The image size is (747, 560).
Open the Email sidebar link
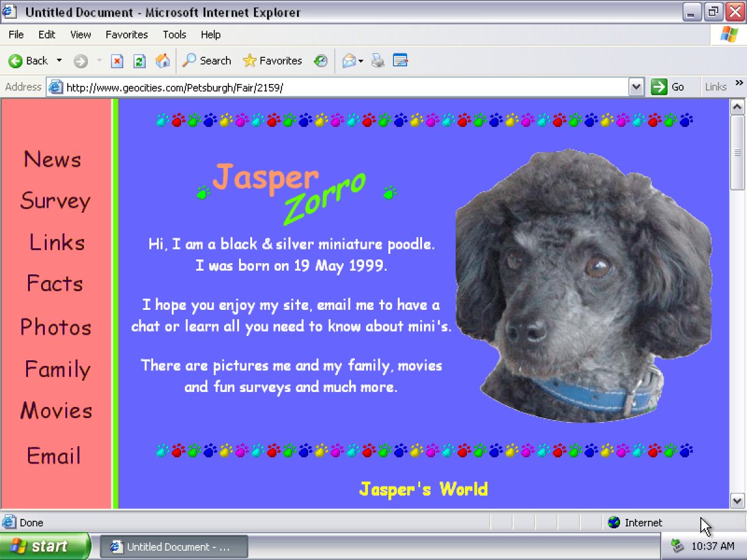point(54,455)
